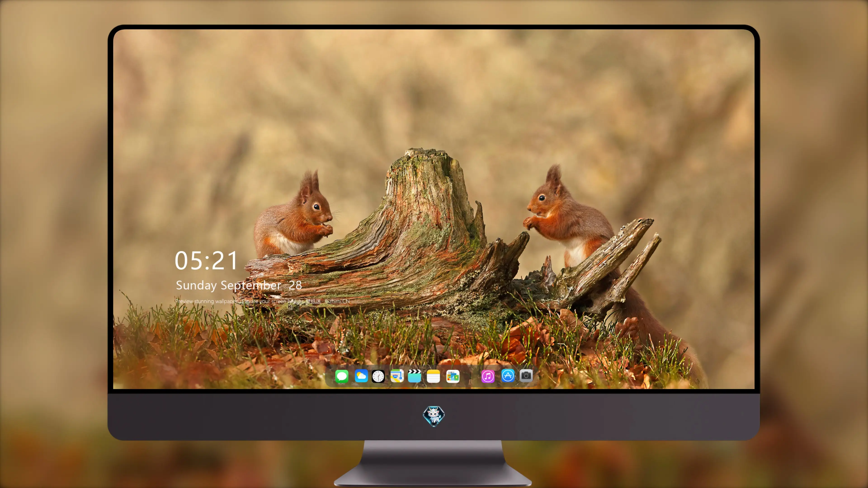Viewport: 868px width, 488px height.
Task: Click the Sunday September 28 date text
Action: (x=239, y=286)
